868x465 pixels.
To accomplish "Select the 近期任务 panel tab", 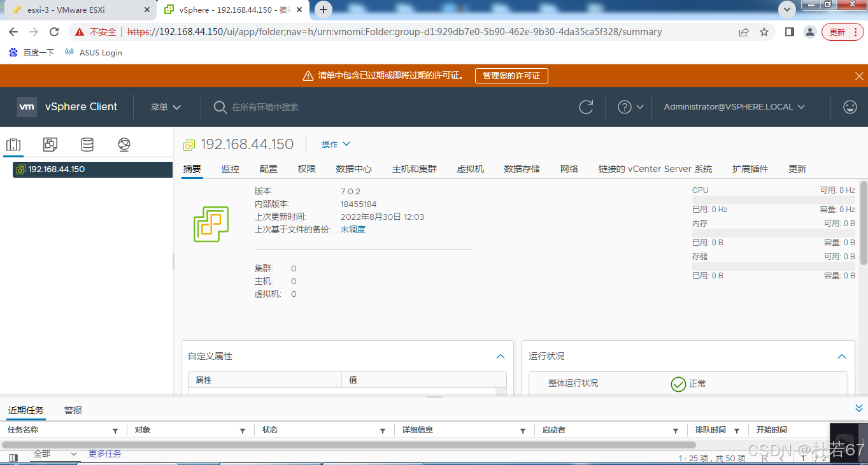I will 26,410.
